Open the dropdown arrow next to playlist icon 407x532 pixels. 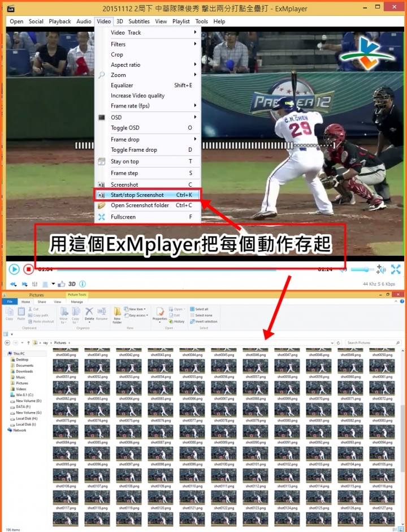pyautogui.click(x=53, y=284)
